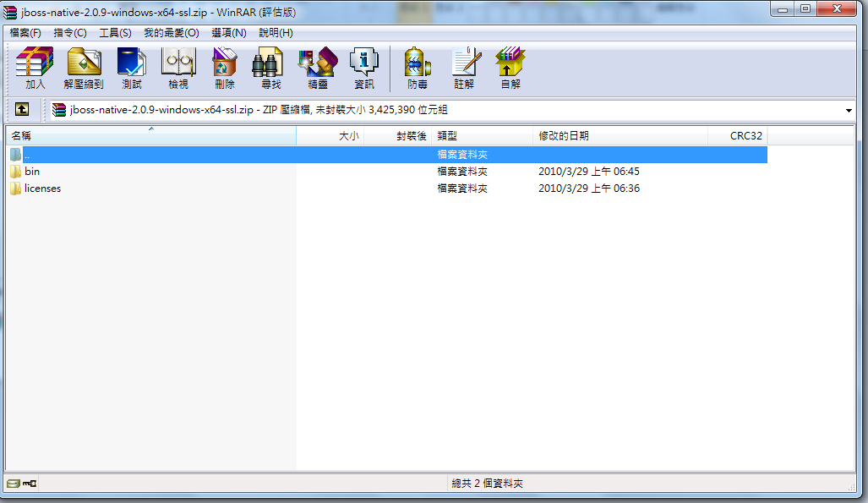Open the 指令(C) menu
868x503 pixels.
point(70,33)
